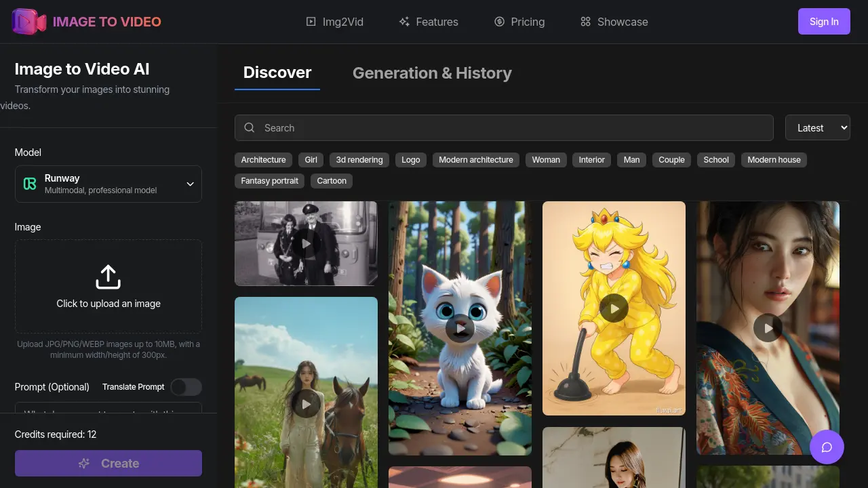Filter by the Logo tag
The width and height of the screenshot is (868, 488).
point(411,160)
